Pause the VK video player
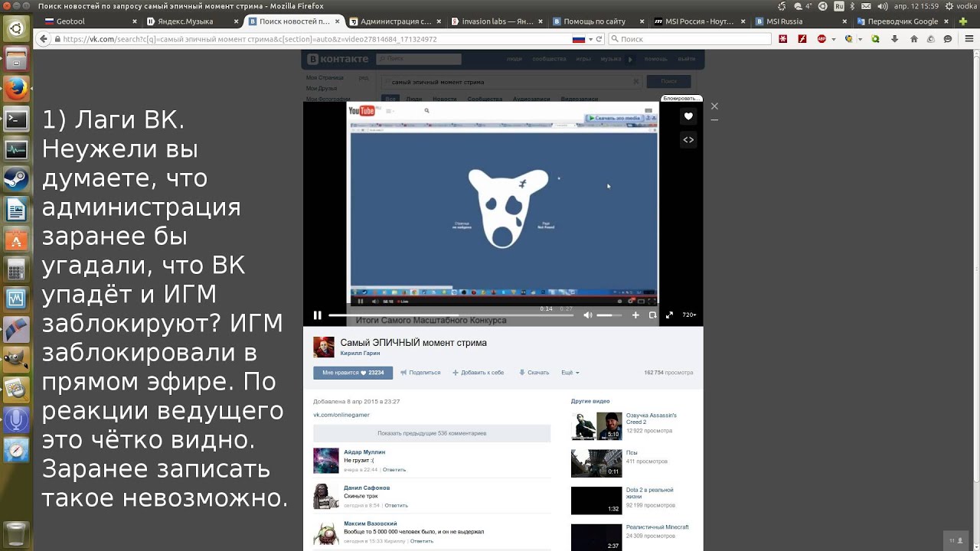This screenshot has width=980, height=551. click(318, 315)
